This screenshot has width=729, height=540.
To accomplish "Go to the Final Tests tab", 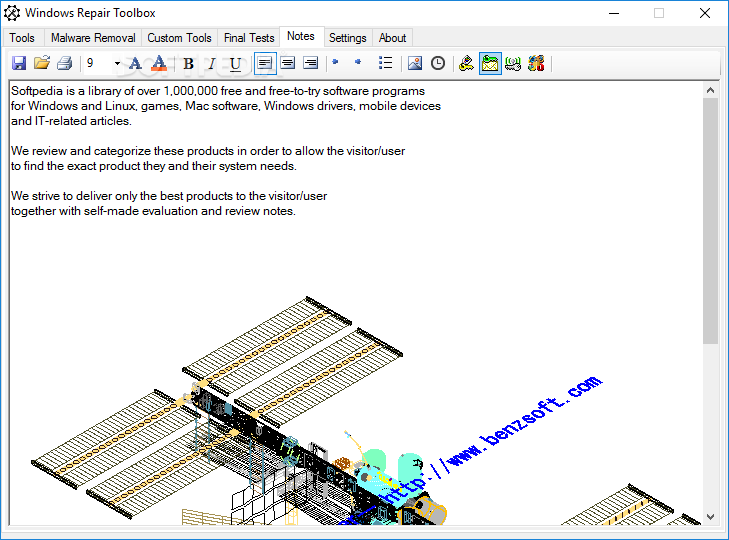I will point(249,38).
